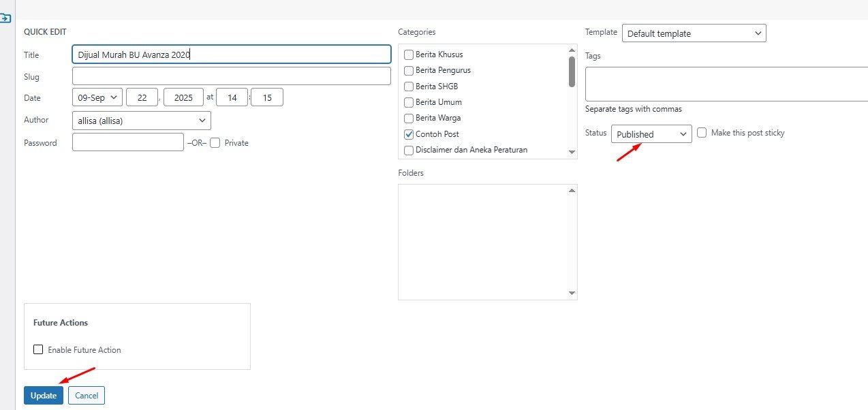Viewport: 868px width, 410px height.
Task: Focus the Tags text area
Action: [726, 84]
